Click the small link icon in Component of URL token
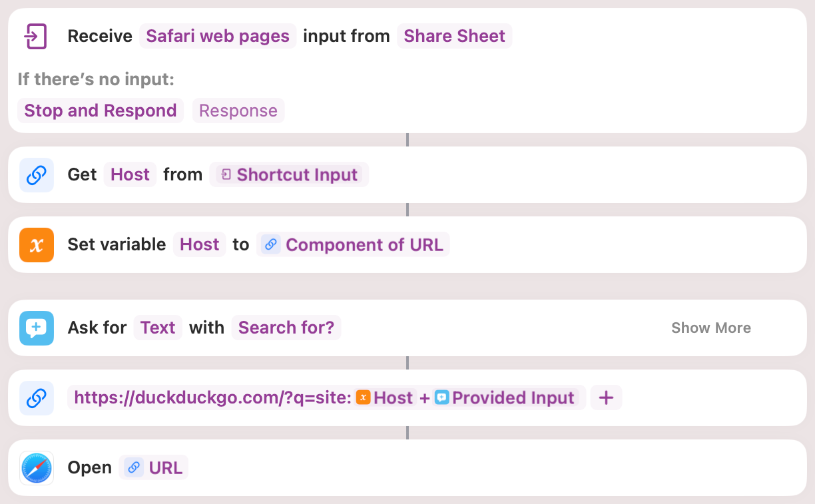The image size is (815, 504). pos(270,244)
